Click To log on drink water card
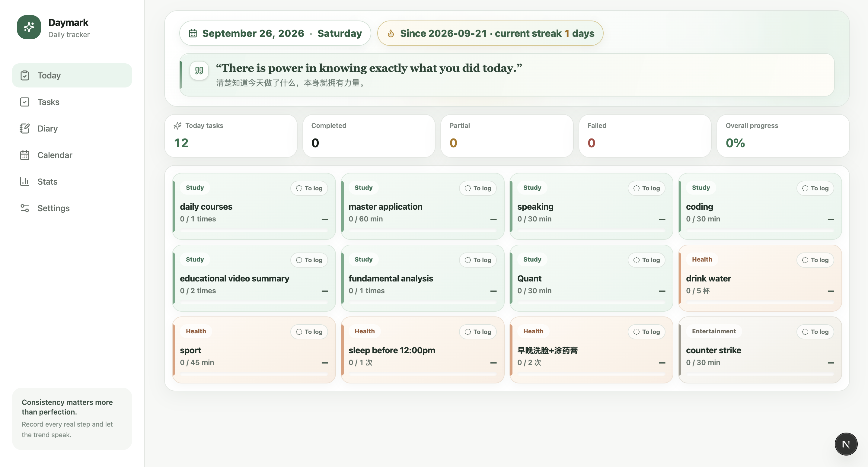Image resolution: width=868 pixels, height=467 pixels. pos(815,260)
